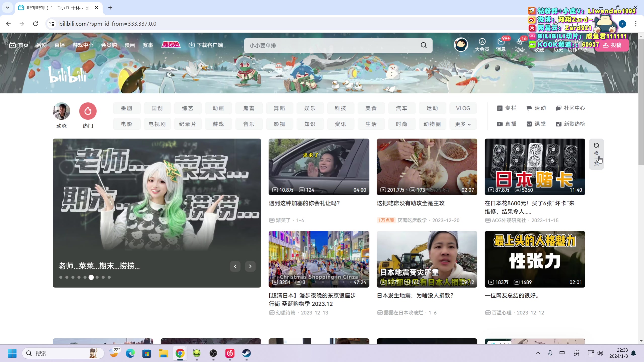The height and width of the screenshot is (362, 644).
Task: Click the search magnifier icon in search box
Action: pos(424,45)
